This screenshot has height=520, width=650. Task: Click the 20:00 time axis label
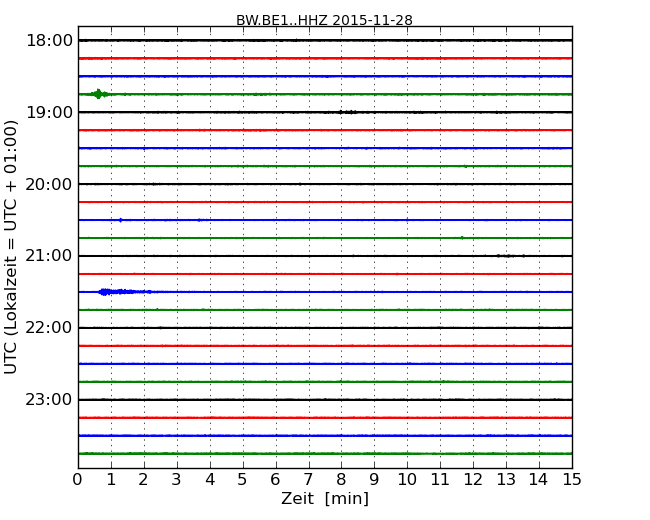(x=49, y=184)
